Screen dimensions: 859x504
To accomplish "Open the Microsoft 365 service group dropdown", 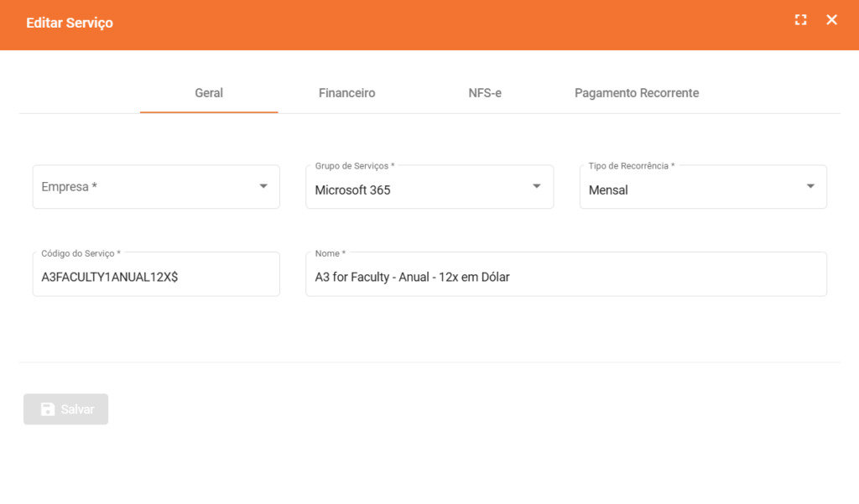I will tap(419, 190).
